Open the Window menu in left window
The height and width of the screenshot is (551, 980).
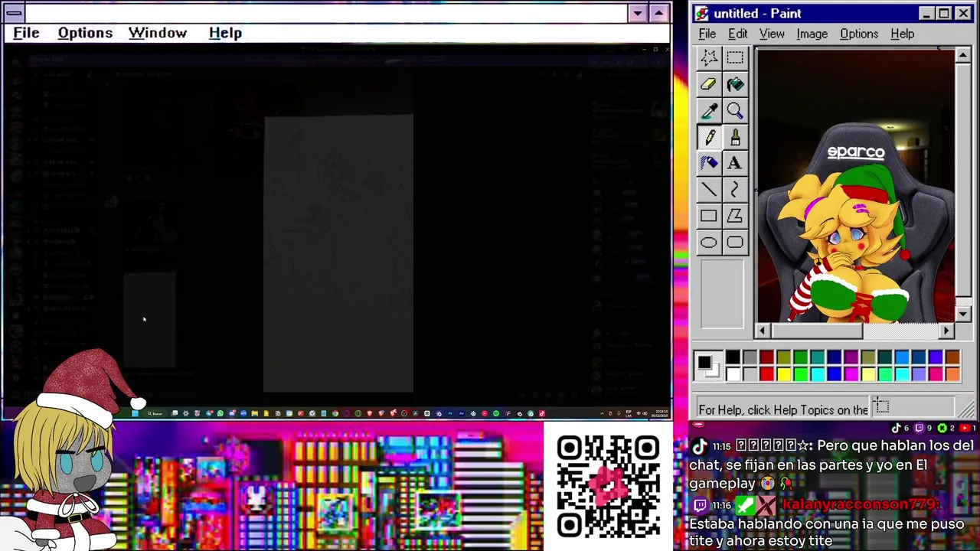tap(158, 33)
